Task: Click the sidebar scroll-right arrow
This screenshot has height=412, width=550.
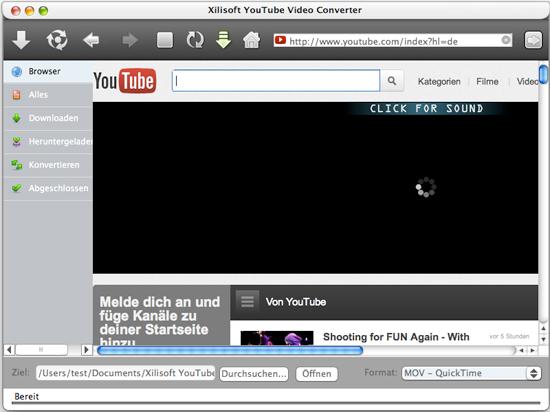Action: click(86, 350)
